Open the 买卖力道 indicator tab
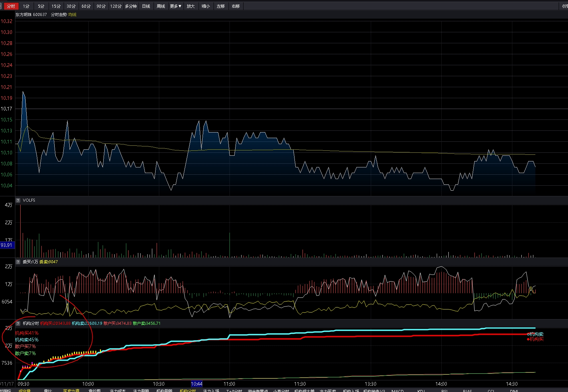568x392 pixels. click(x=71, y=390)
